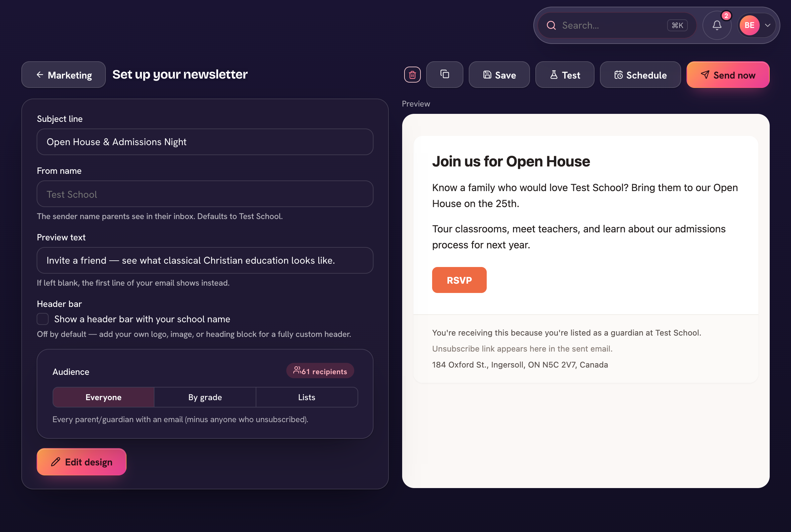The image size is (791, 532).
Task: Switch audience to Lists
Action: 307,397
